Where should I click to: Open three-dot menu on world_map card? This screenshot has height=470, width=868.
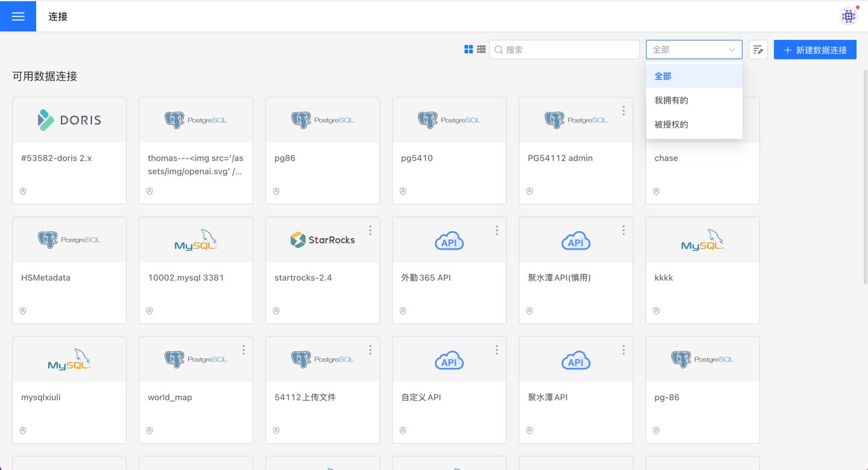coord(244,350)
